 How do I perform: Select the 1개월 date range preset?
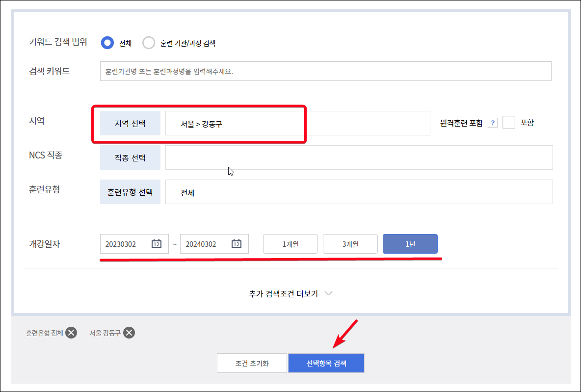(290, 244)
